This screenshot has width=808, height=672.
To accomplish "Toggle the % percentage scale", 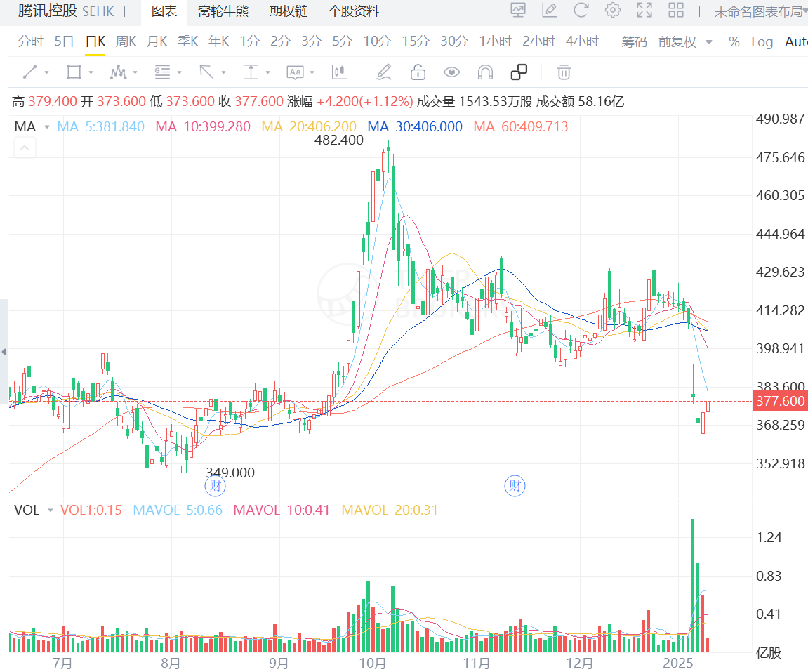I will click(x=734, y=41).
